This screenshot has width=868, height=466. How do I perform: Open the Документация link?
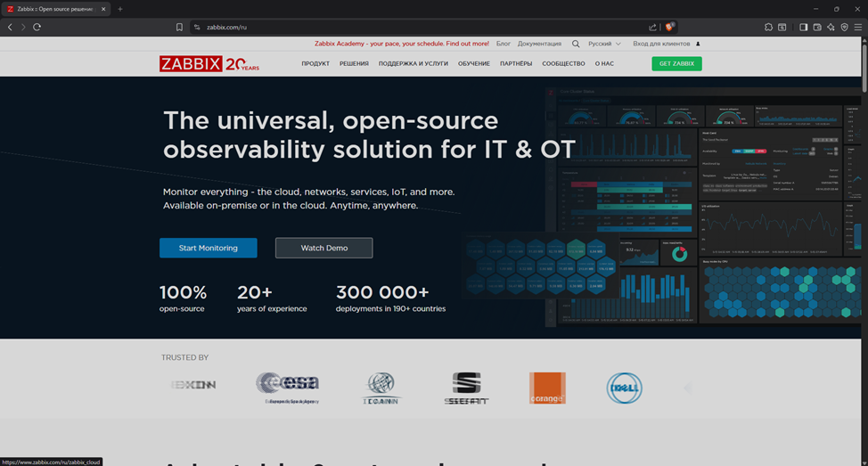539,44
